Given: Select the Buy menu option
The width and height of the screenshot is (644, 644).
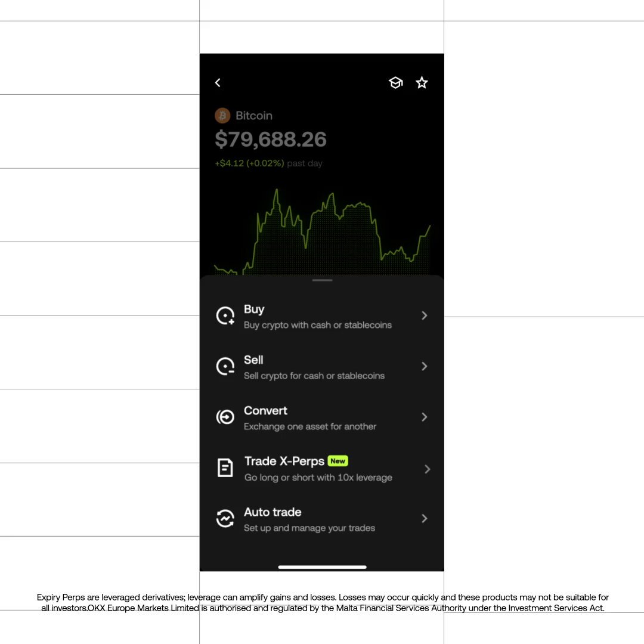Looking at the screenshot, I should tap(322, 316).
